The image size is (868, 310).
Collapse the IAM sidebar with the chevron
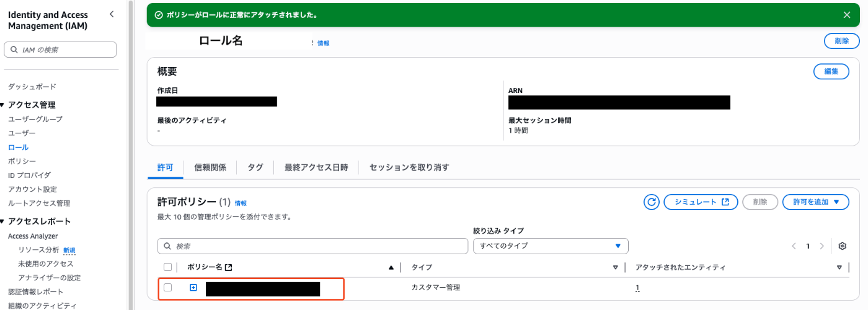pyautogui.click(x=111, y=14)
